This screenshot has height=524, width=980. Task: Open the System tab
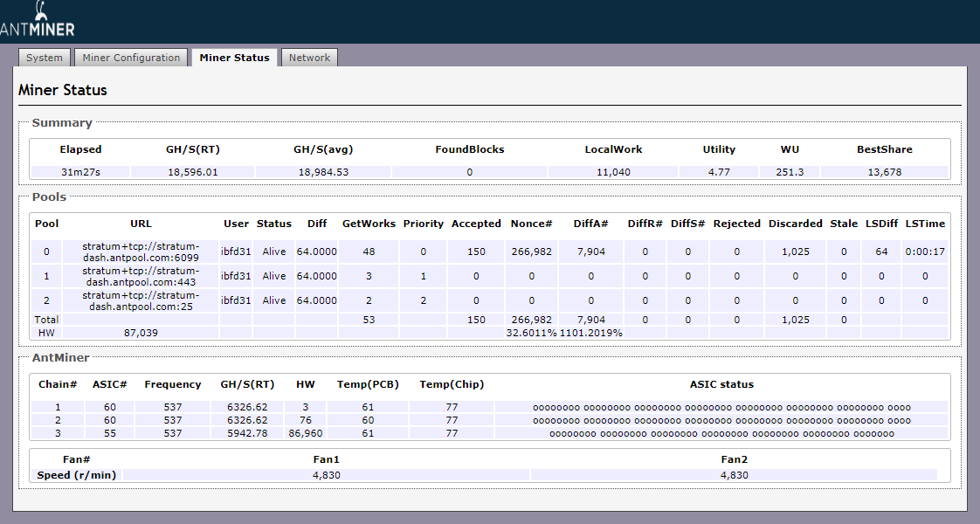[45, 58]
